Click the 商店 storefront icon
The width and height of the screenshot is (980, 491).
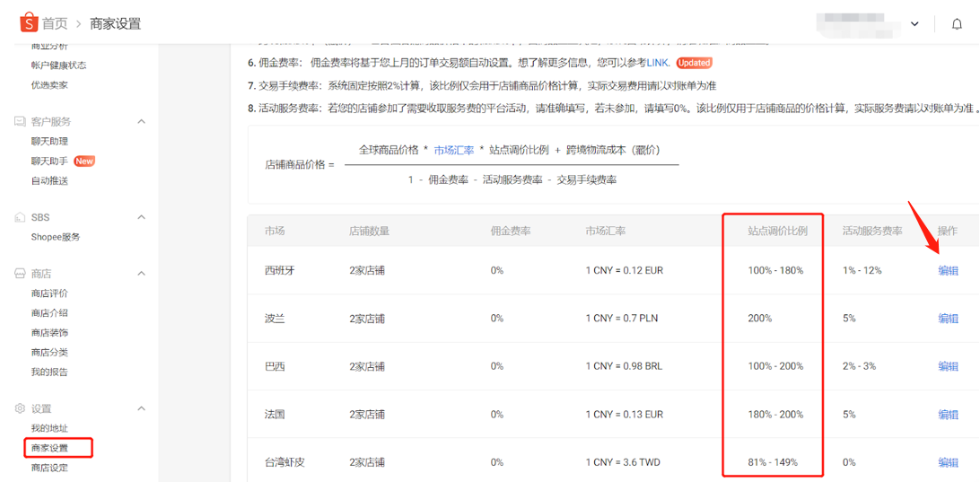pyautogui.click(x=20, y=274)
